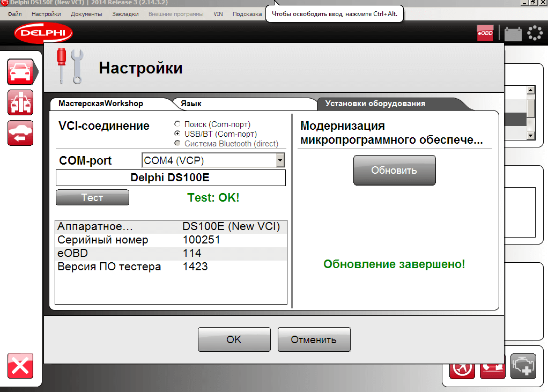Click the eOBD icon in header
This screenshot has width=548, height=392.
(485, 33)
